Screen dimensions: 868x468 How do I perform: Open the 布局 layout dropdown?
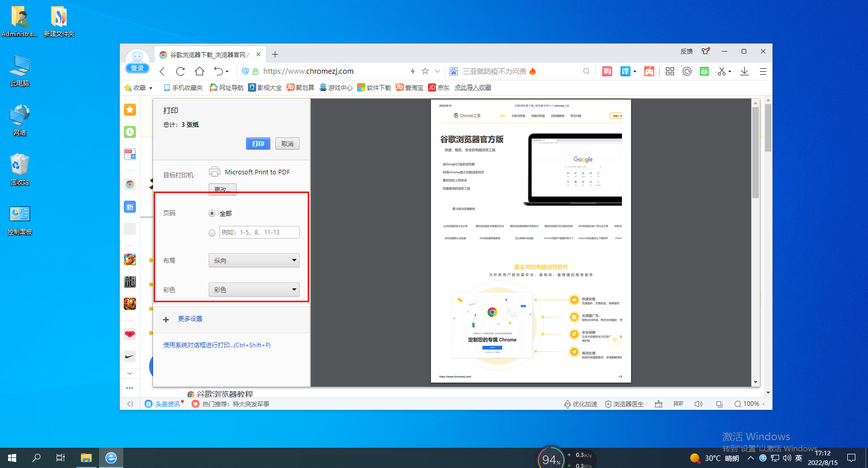(x=254, y=260)
